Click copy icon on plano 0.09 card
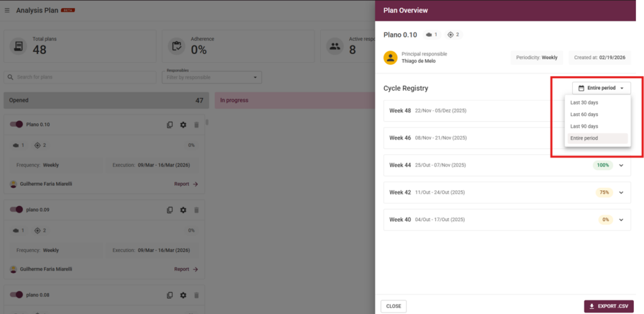This screenshot has width=644, height=314. click(x=170, y=210)
